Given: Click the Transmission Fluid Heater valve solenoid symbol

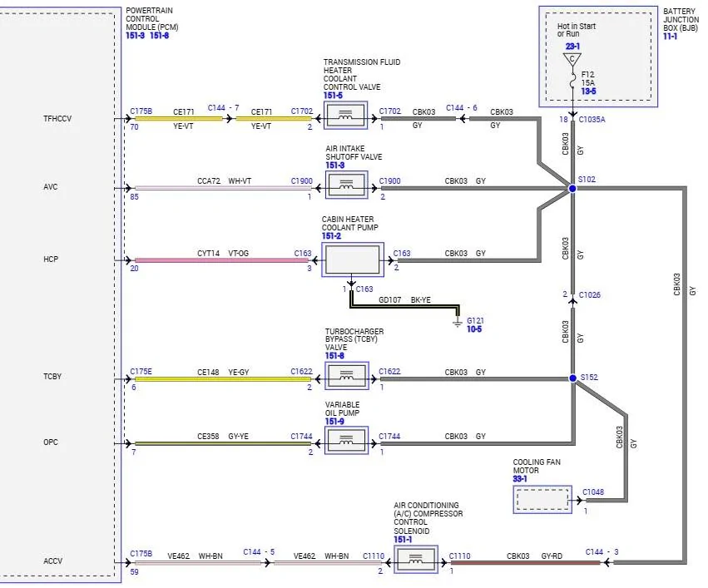Looking at the screenshot, I should tap(345, 116).
